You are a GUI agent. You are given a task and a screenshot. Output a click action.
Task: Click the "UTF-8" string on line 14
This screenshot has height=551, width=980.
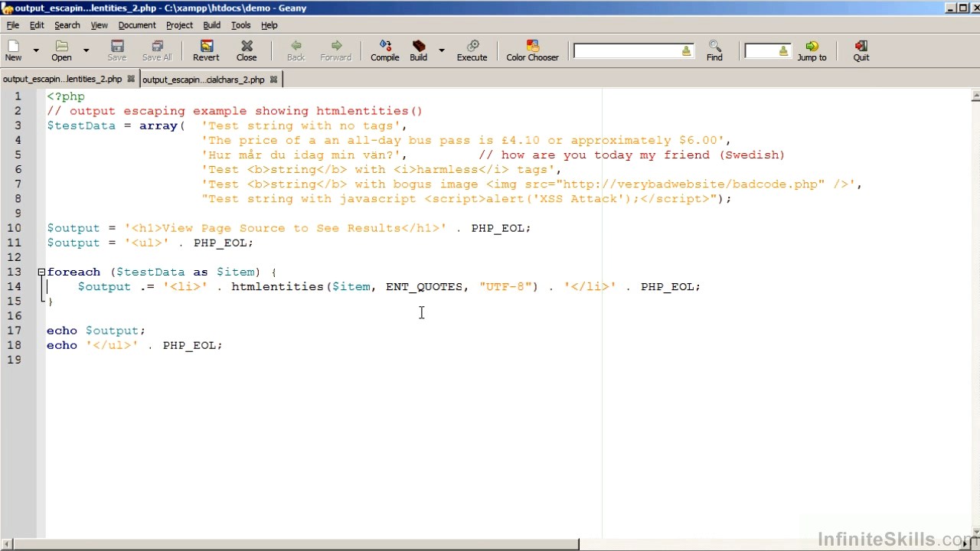(505, 286)
